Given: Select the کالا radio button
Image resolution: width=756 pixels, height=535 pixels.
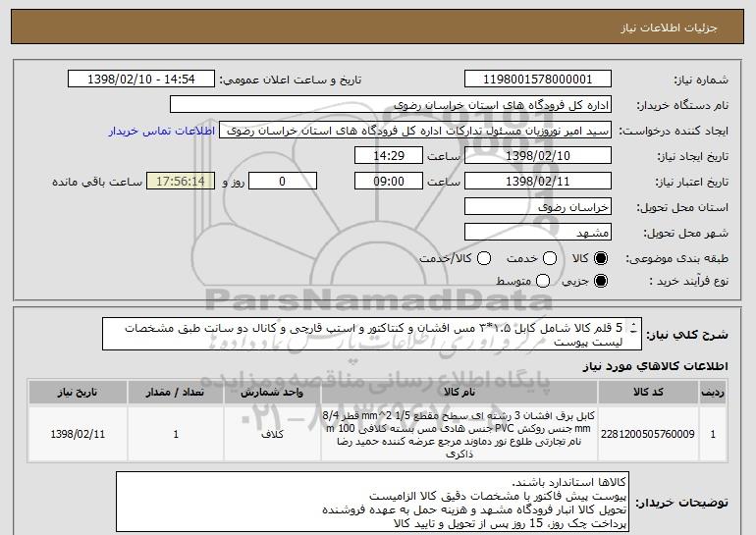Looking at the screenshot, I should pos(601,259).
